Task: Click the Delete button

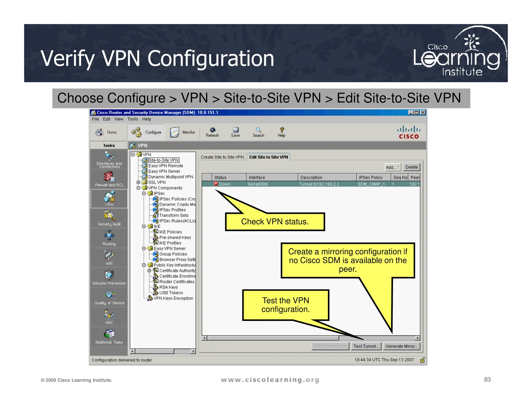Action: click(411, 167)
